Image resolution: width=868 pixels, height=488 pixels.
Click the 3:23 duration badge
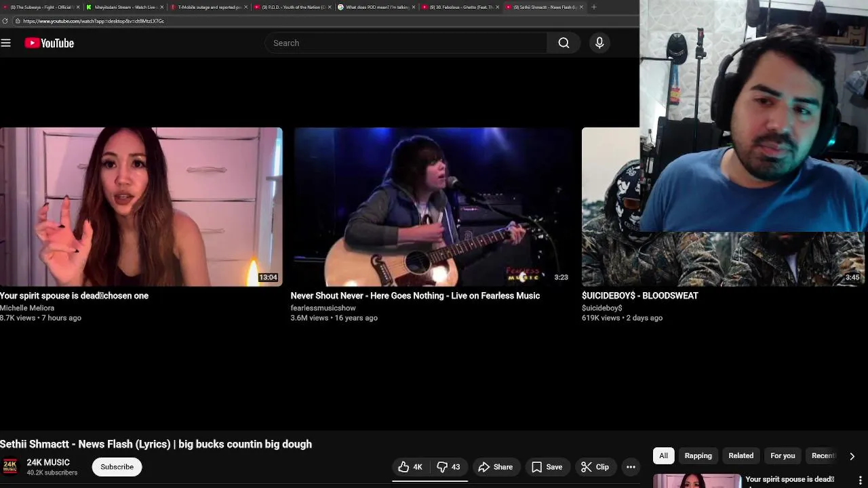click(x=561, y=277)
